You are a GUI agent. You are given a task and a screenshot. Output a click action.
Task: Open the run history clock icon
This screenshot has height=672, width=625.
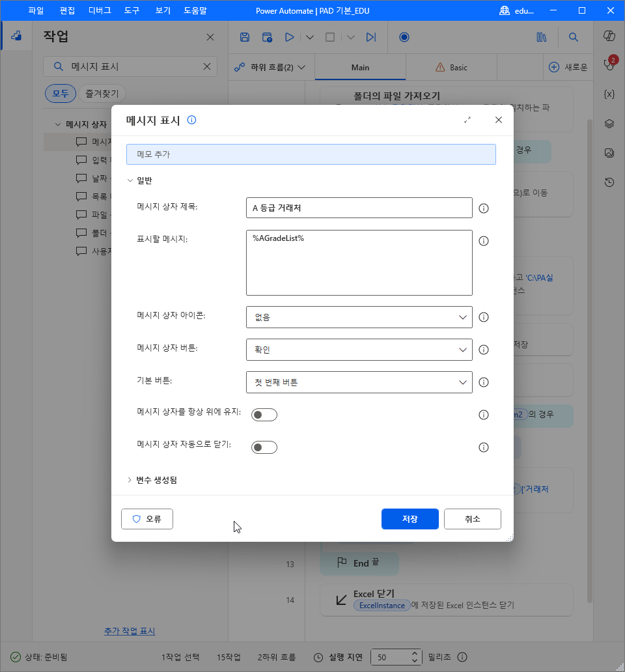click(609, 182)
